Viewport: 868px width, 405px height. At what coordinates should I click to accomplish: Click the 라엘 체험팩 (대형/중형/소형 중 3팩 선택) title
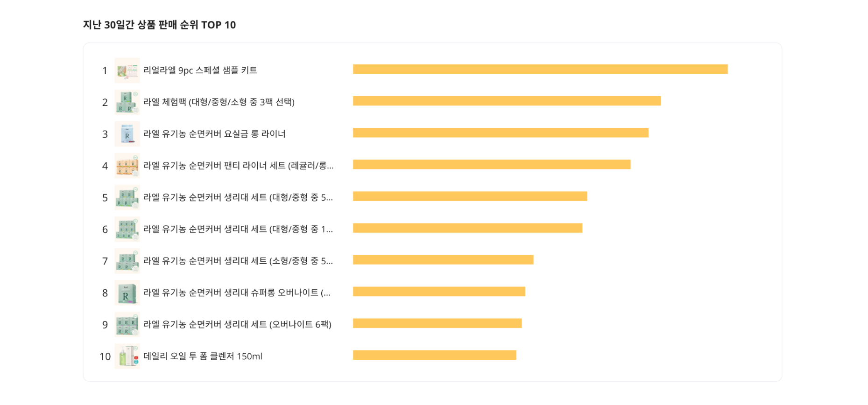click(x=219, y=102)
